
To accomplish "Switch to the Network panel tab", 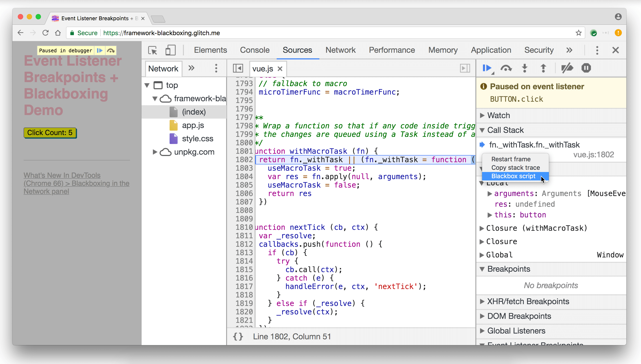I will 341,50.
